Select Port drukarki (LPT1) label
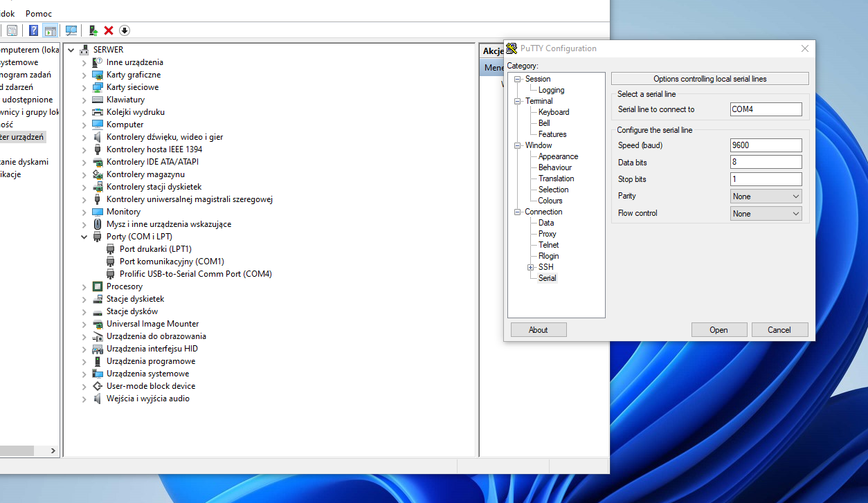This screenshot has width=868, height=503. click(155, 249)
